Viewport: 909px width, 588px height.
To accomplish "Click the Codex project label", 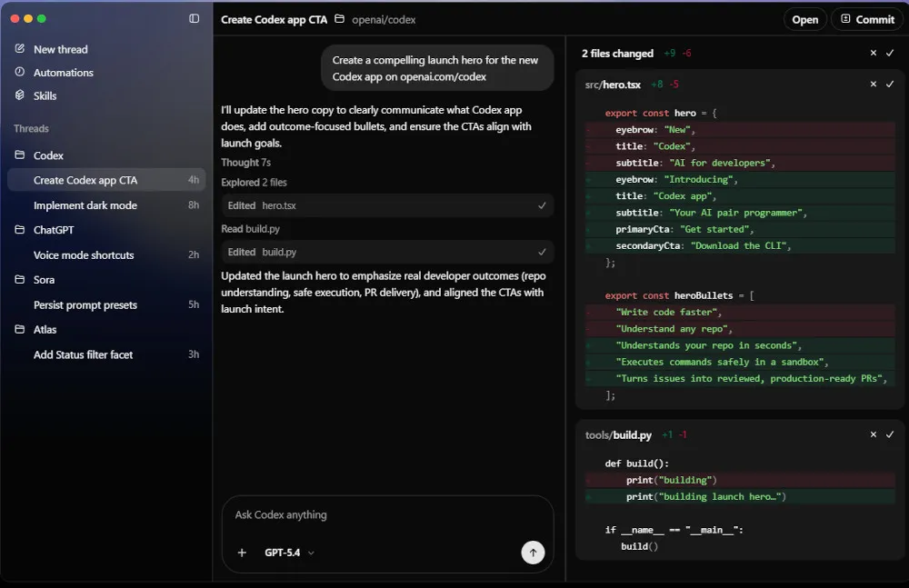I will pyautogui.click(x=48, y=155).
